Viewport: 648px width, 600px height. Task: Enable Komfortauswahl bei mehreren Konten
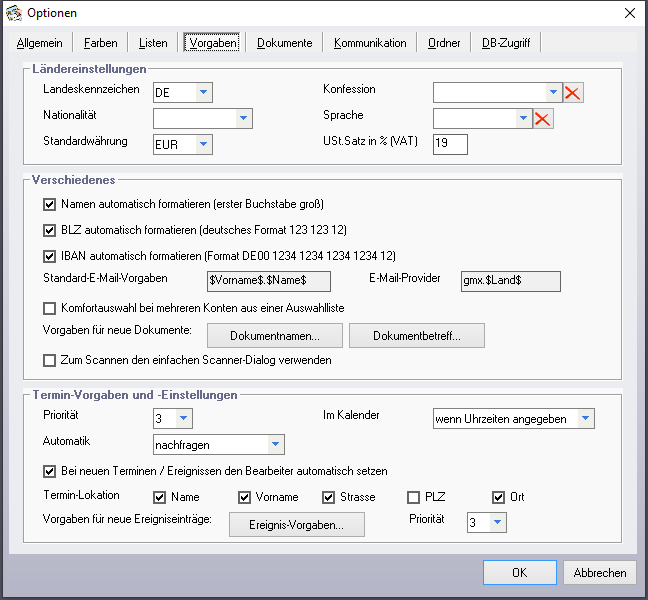coord(50,308)
